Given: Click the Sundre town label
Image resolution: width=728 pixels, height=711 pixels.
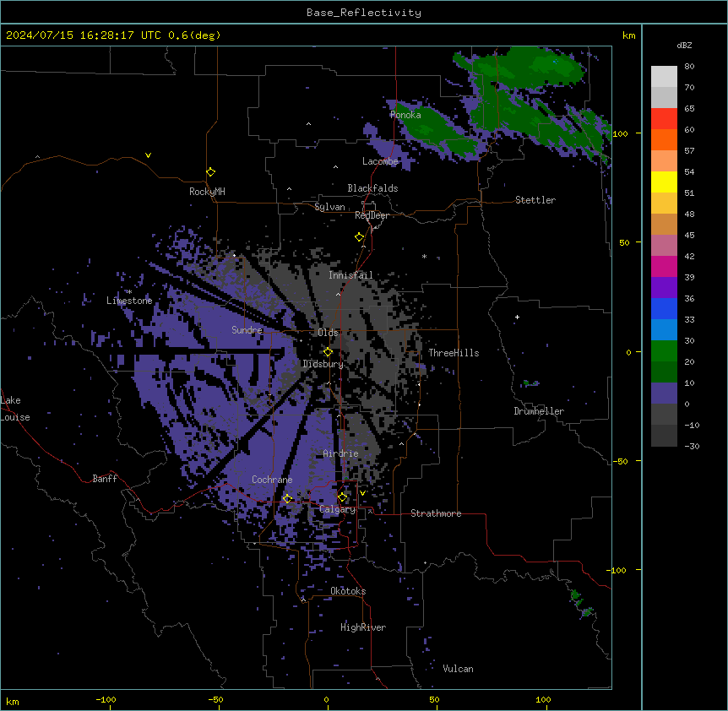Looking at the screenshot, I should [x=247, y=330].
